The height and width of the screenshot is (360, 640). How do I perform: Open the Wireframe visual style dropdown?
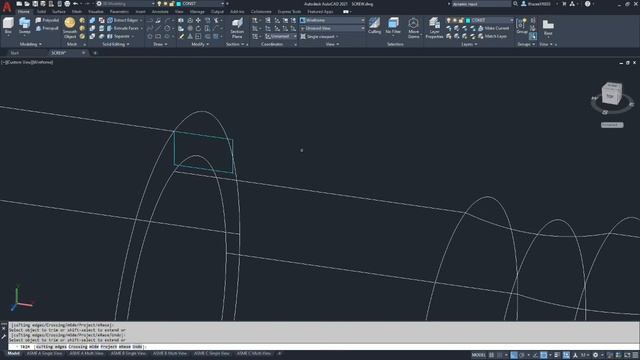click(332, 20)
